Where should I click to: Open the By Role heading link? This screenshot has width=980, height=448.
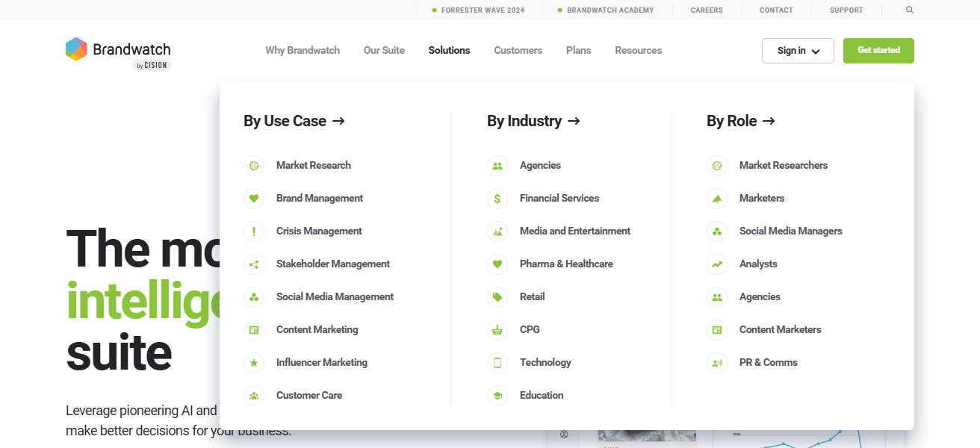[x=741, y=121]
